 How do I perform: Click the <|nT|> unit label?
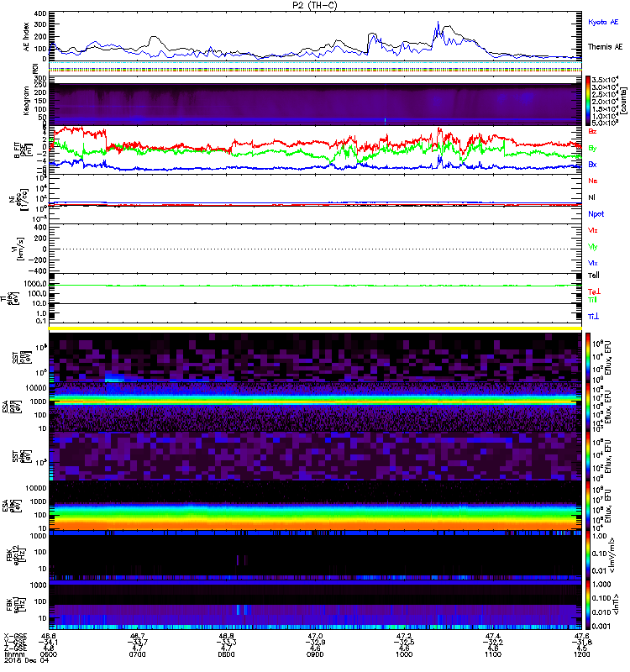coord(616,604)
